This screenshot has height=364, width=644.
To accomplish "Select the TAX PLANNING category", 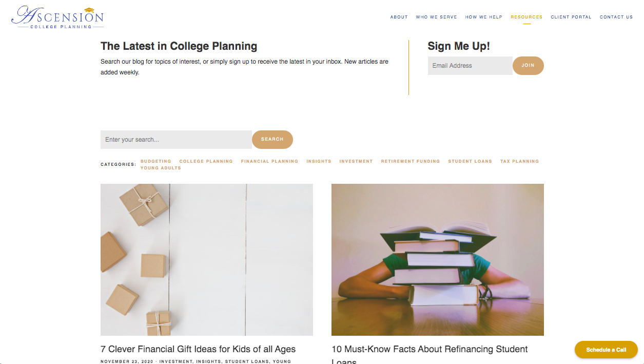I will [519, 161].
